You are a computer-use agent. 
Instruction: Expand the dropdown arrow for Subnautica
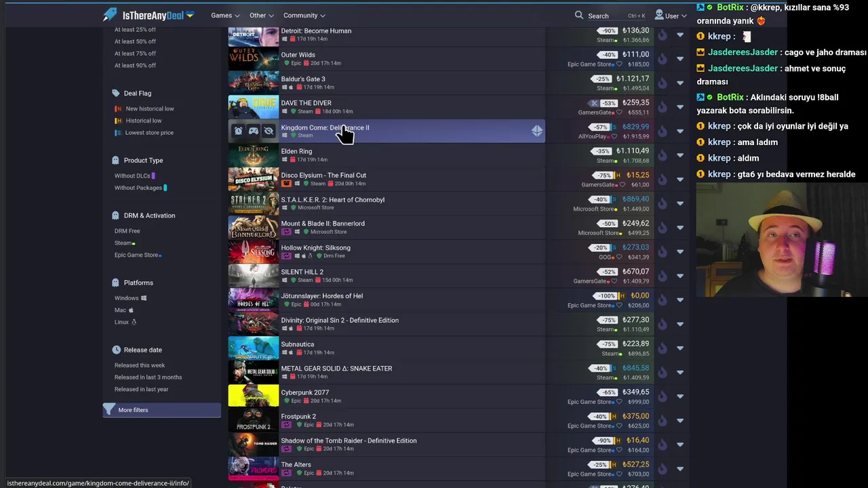(680, 348)
